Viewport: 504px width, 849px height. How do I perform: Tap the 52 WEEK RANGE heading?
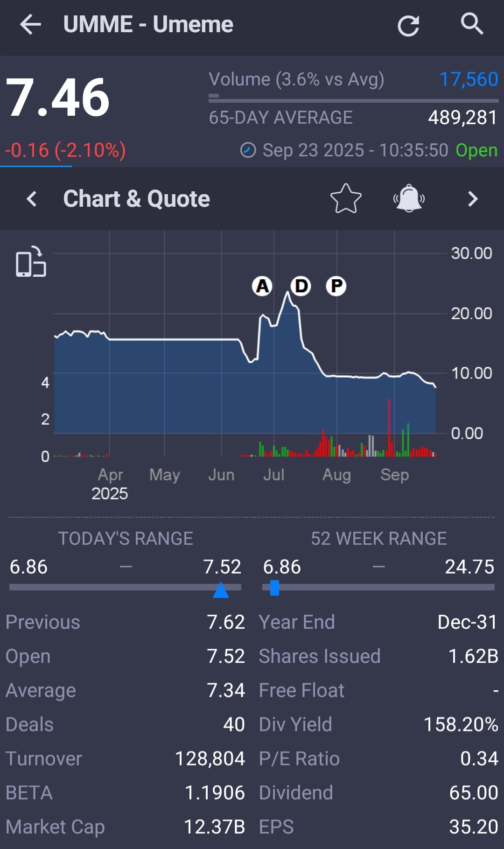379,539
